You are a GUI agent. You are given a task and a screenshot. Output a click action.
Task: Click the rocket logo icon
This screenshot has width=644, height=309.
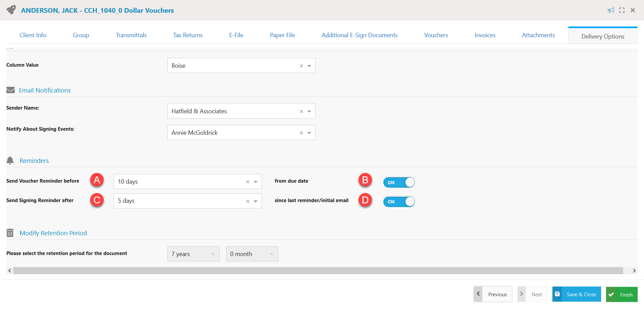tap(10, 10)
